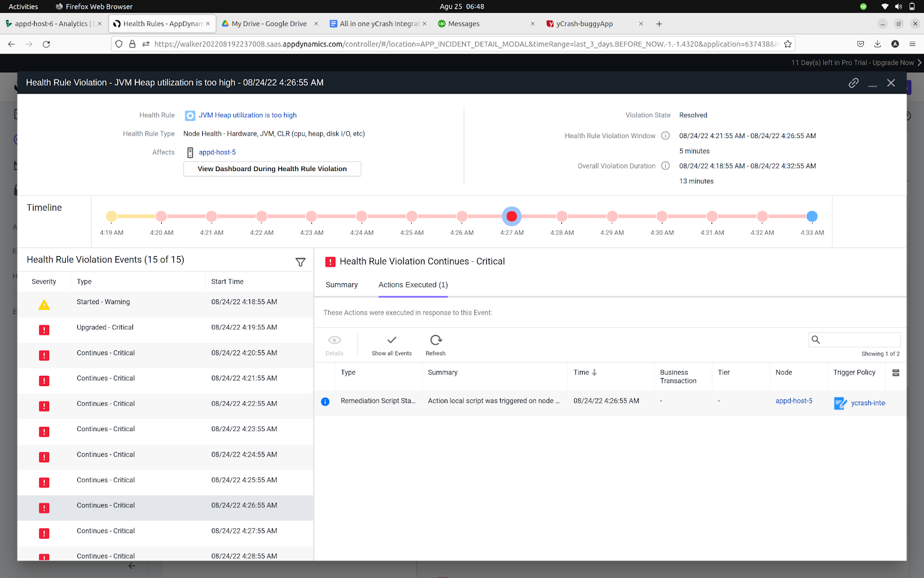
Task: Open Activities overview in top bar
Action: click(x=23, y=6)
